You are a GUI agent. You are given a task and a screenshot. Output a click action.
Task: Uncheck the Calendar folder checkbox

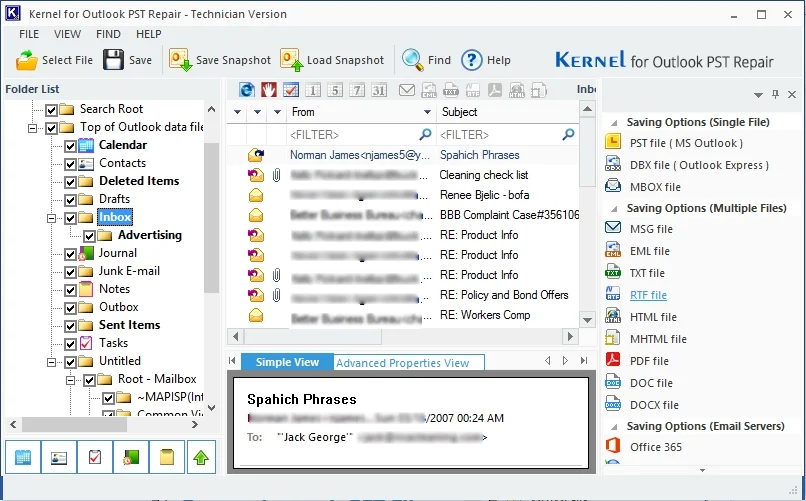(x=70, y=145)
